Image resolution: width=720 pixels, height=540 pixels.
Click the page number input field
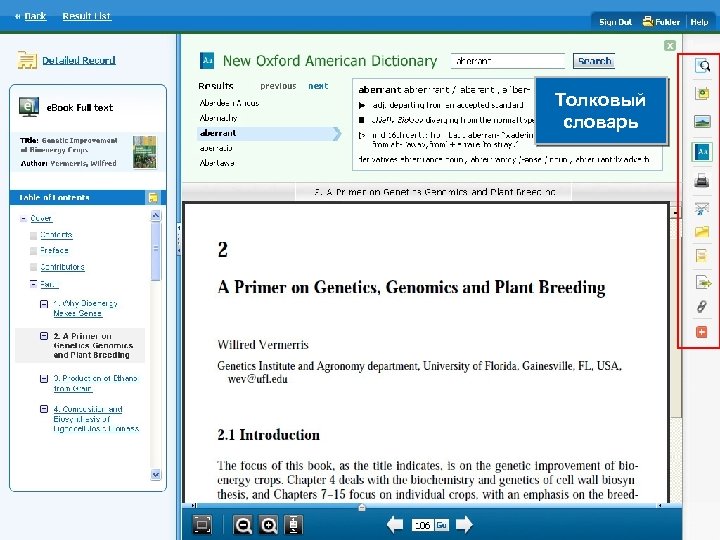click(422, 525)
